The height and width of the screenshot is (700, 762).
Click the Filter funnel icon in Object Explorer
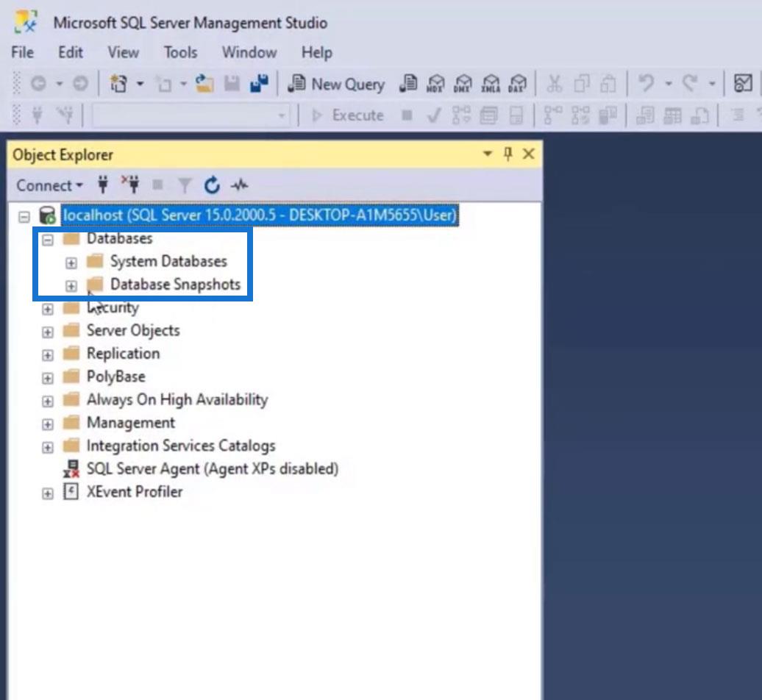pyautogui.click(x=185, y=185)
